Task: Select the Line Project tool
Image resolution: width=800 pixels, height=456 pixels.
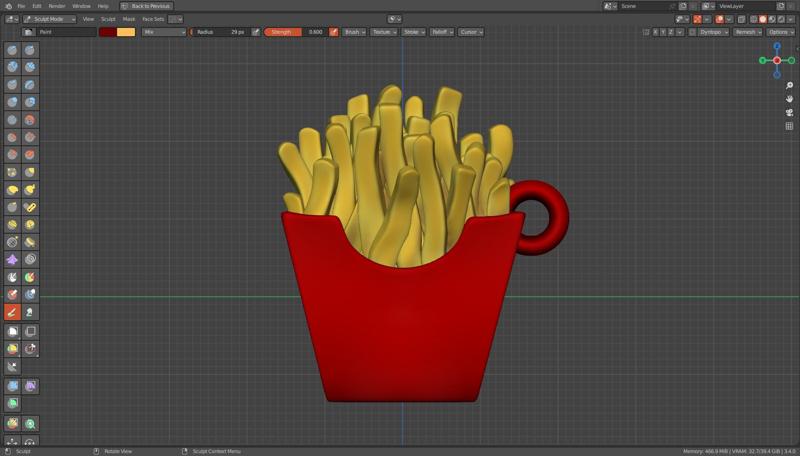Action: coord(12,367)
